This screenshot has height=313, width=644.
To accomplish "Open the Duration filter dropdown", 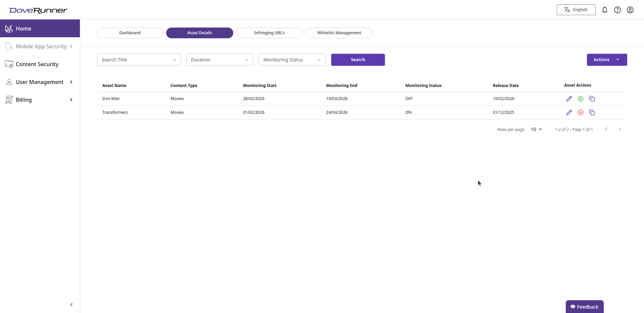I will (219, 59).
